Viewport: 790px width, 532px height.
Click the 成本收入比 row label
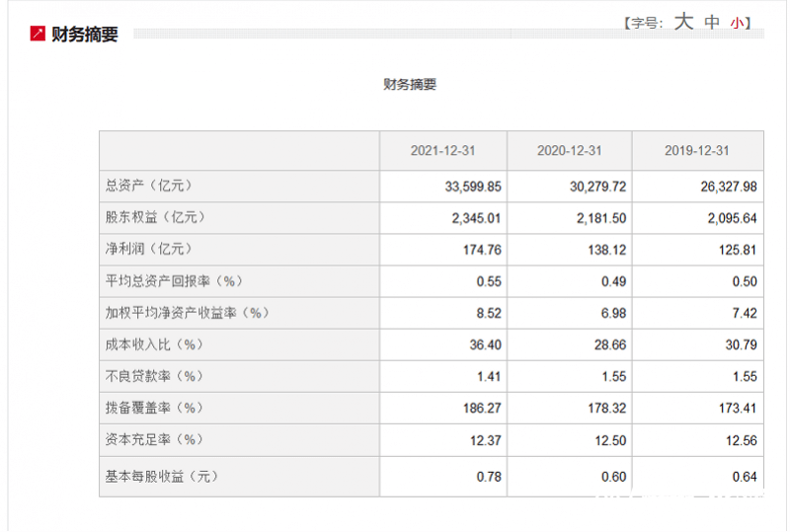click(153, 344)
